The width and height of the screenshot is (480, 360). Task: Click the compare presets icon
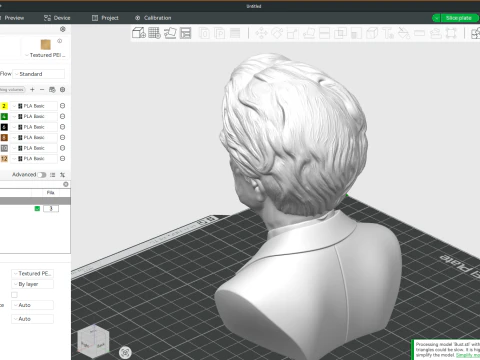point(62,175)
